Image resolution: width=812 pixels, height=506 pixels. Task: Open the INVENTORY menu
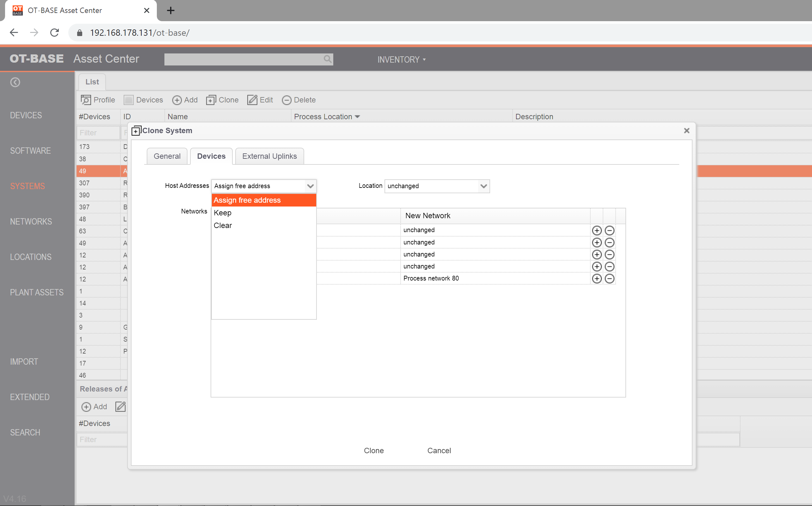point(402,59)
